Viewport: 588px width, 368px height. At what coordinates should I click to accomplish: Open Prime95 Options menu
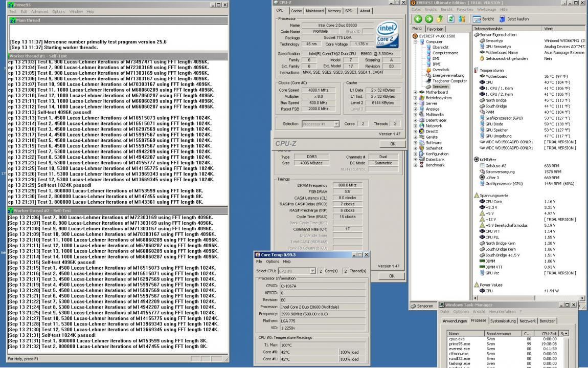pos(58,12)
